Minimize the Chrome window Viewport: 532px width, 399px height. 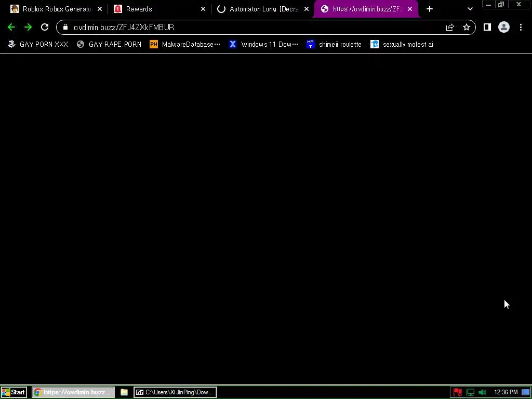click(x=488, y=5)
